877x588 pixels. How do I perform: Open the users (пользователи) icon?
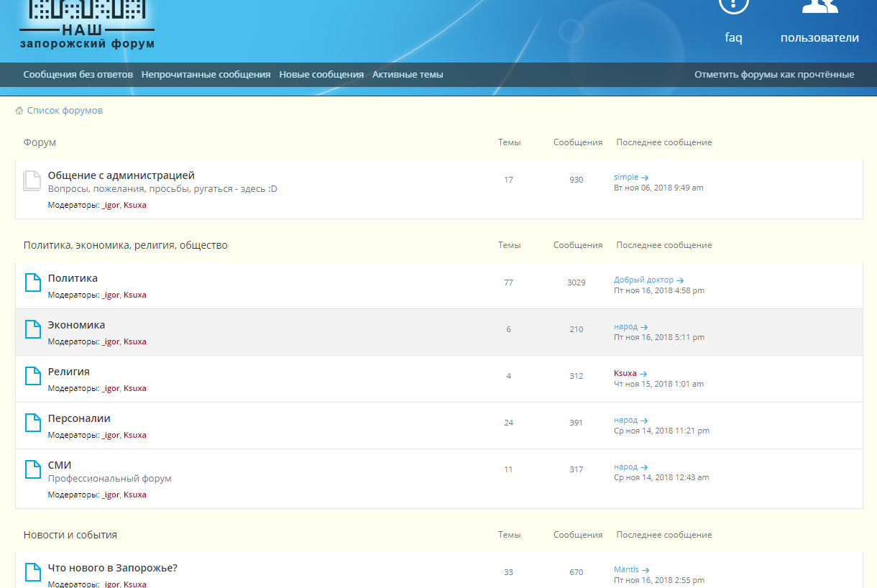coord(819,6)
